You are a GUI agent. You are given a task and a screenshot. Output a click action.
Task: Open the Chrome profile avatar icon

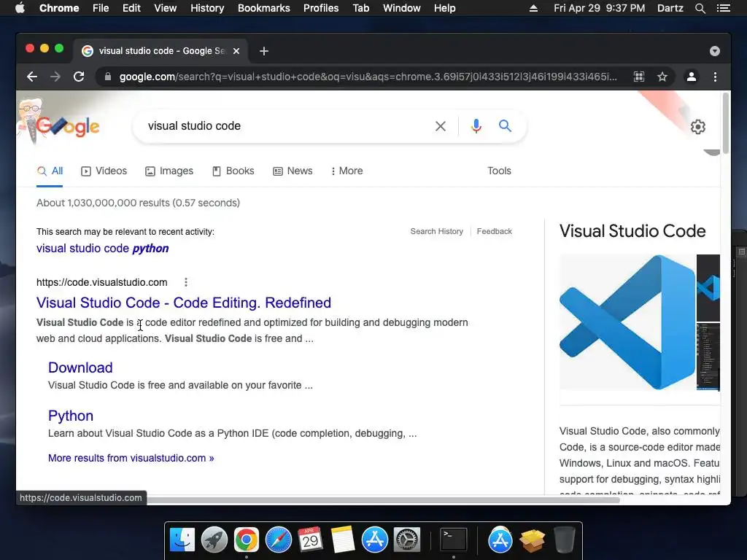point(692,77)
